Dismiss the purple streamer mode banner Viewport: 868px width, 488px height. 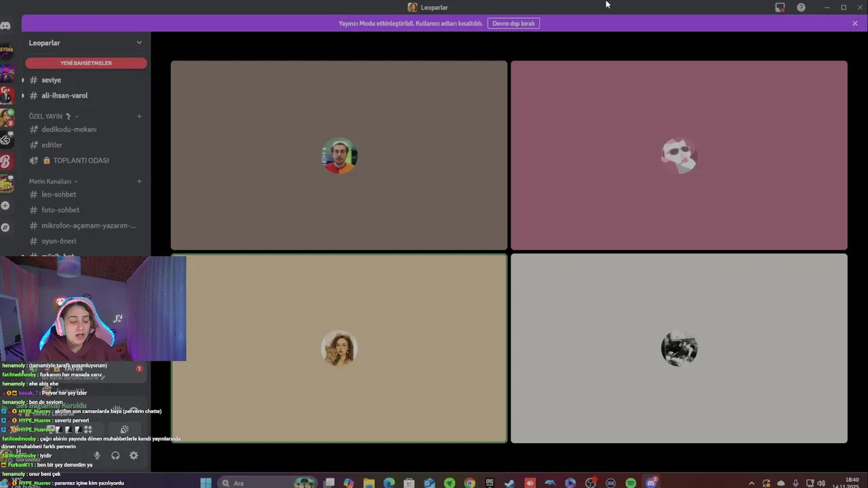click(855, 23)
